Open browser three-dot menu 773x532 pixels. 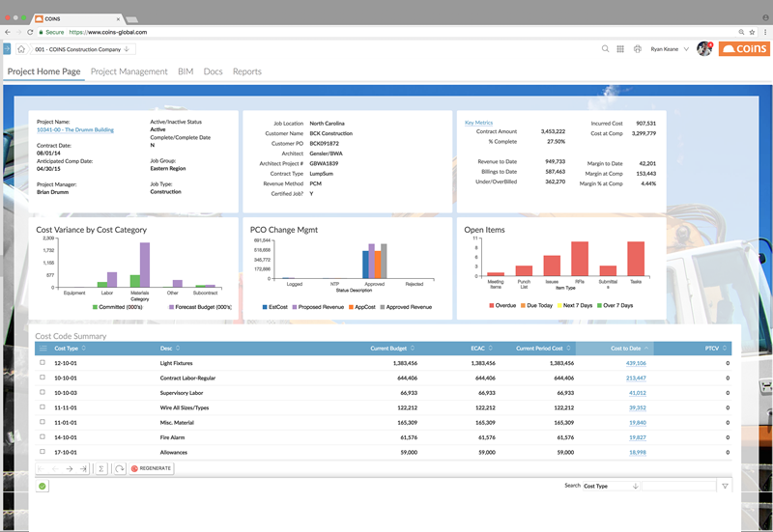pos(765,32)
